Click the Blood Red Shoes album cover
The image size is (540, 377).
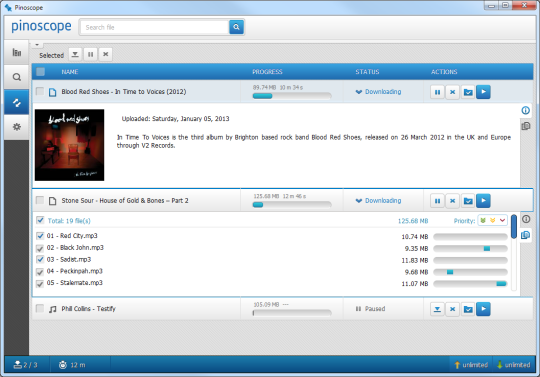(70, 145)
